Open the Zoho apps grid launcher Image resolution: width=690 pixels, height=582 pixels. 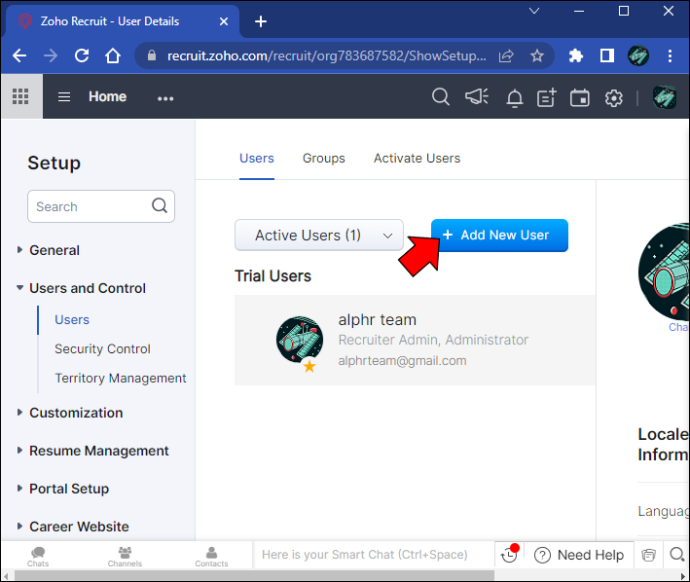tap(21, 96)
